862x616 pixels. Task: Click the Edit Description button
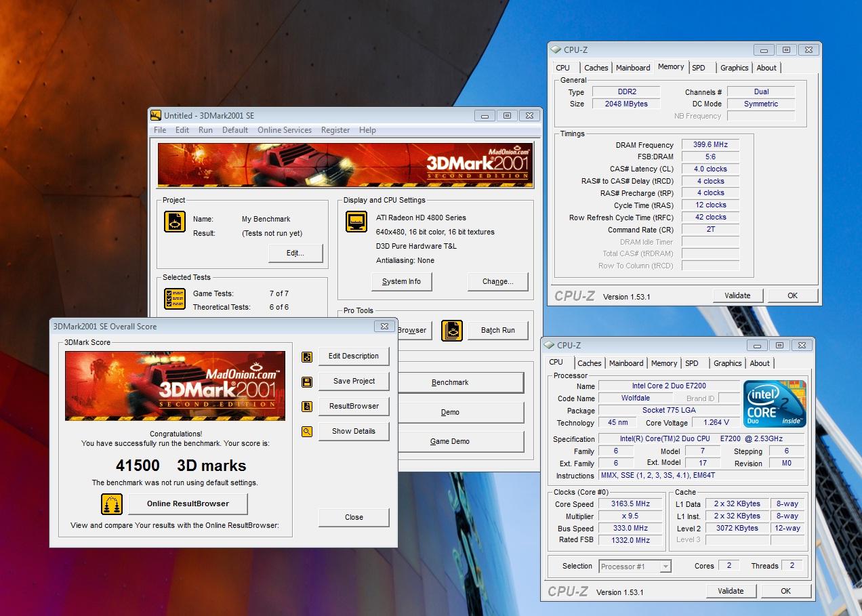coord(354,356)
